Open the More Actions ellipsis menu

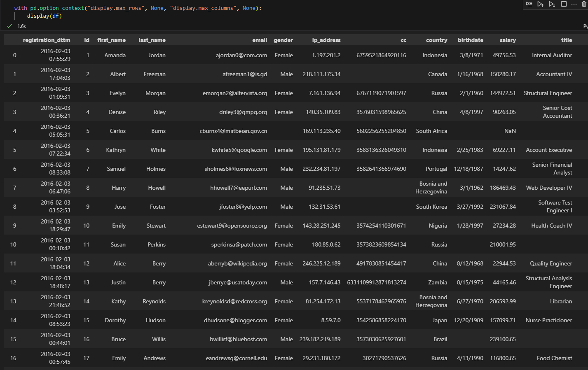pyautogui.click(x=574, y=4)
